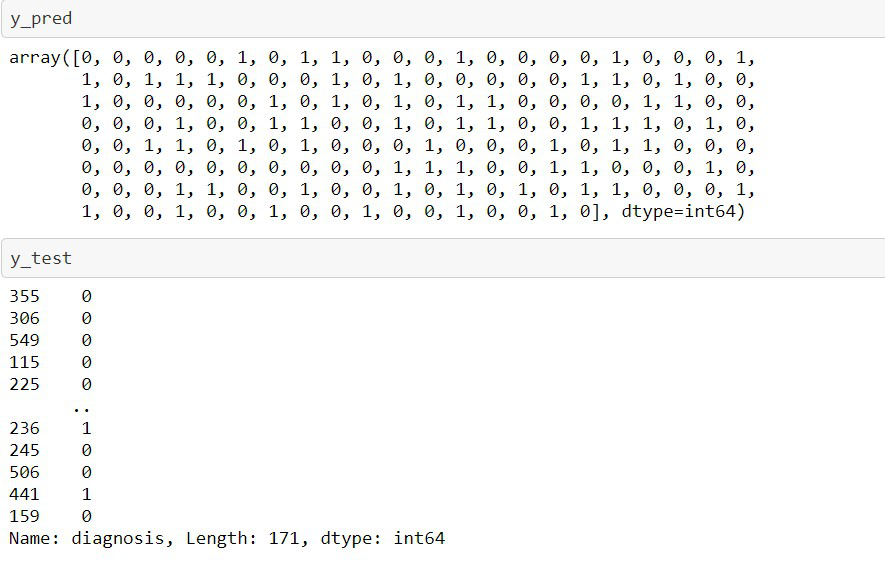Image resolution: width=885 pixels, height=562 pixels.
Task: Select index 159 in y_test output
Action: (24, 516)
